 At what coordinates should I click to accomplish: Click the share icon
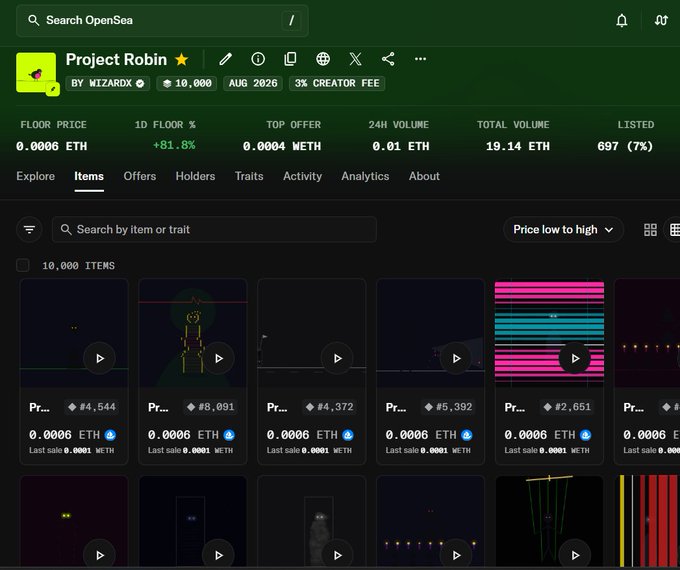point(388,59)
